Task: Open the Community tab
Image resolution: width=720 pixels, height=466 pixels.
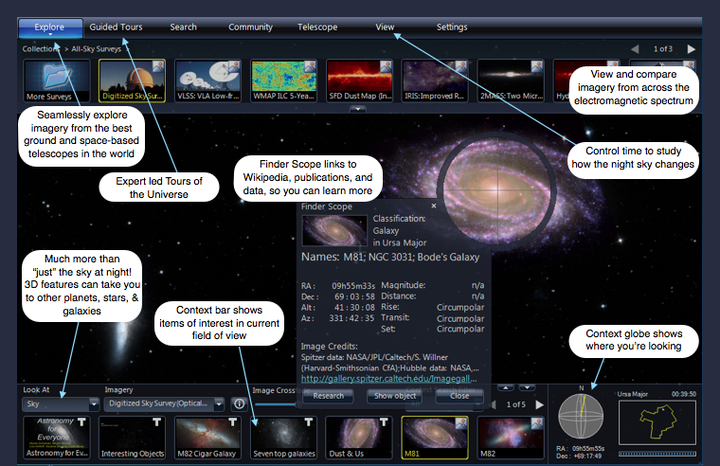Action: coord(250,27)
